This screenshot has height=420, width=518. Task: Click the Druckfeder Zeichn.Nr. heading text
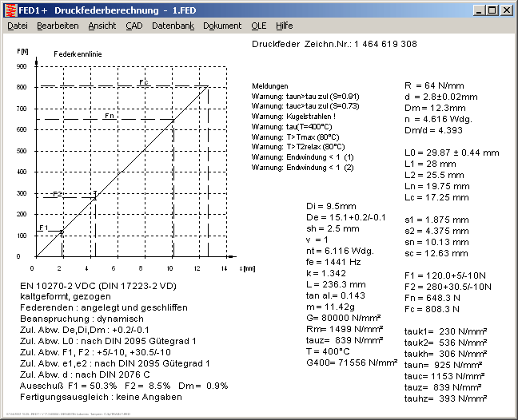tap(334, 44)
